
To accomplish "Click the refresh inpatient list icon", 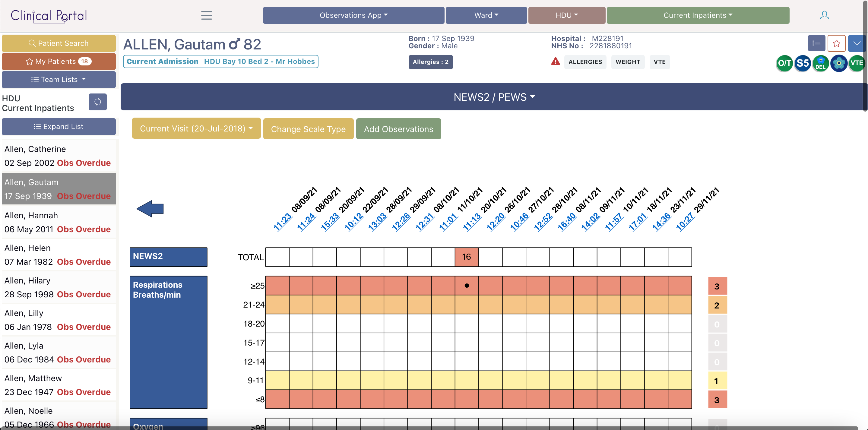I will tap(97, 102).
